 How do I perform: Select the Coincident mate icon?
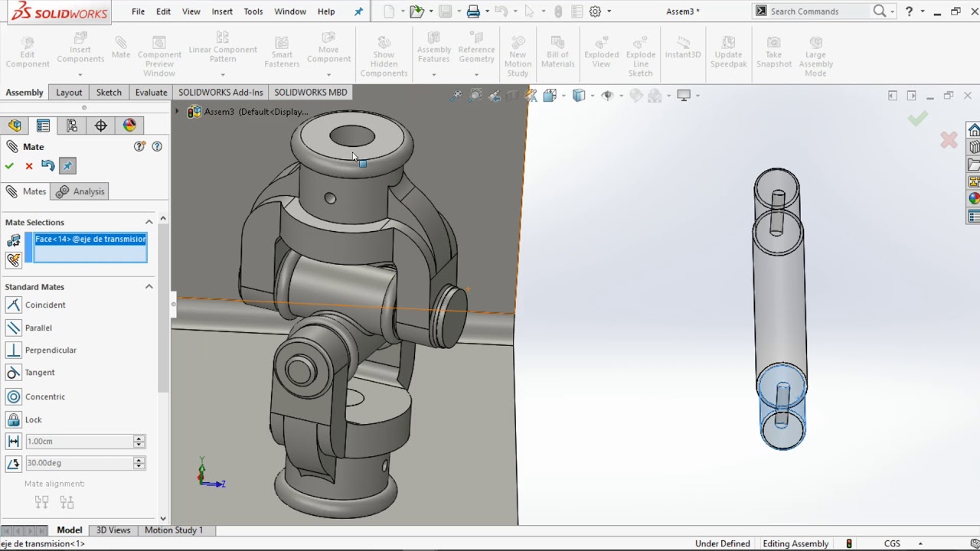[x=13, y=305]
